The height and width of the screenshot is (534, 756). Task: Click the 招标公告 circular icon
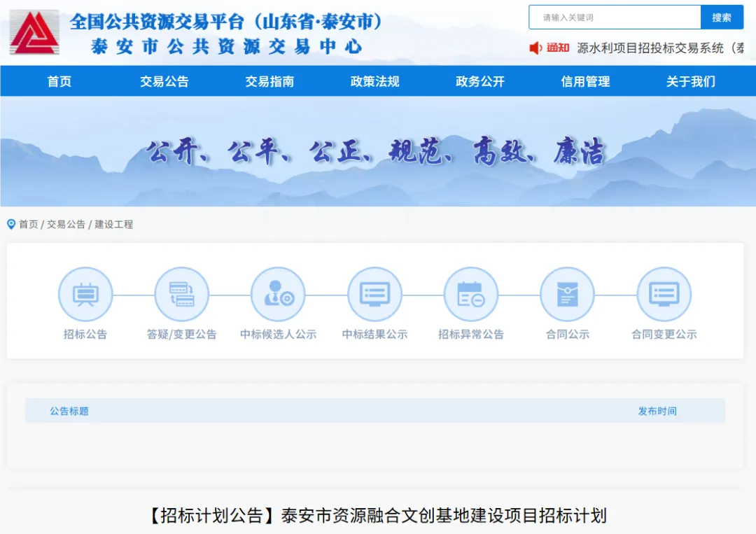(85, 295)
